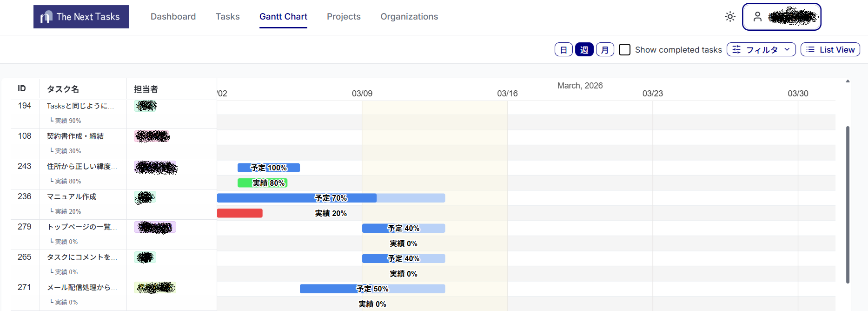Image resolution: width=868 pixels, height=311 pixels.
Task: Open the Organizations tab
Action: pyautogui.click(x=409, y=17)
